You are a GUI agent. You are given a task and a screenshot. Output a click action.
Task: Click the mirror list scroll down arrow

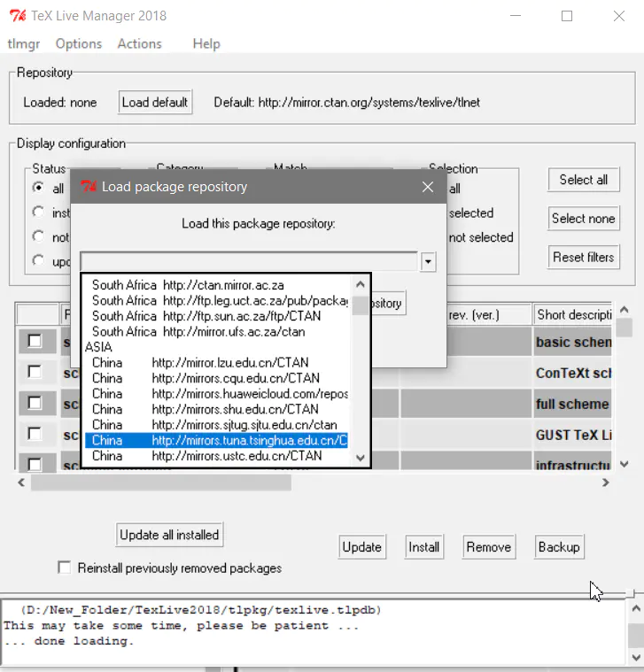coord(361,458)
